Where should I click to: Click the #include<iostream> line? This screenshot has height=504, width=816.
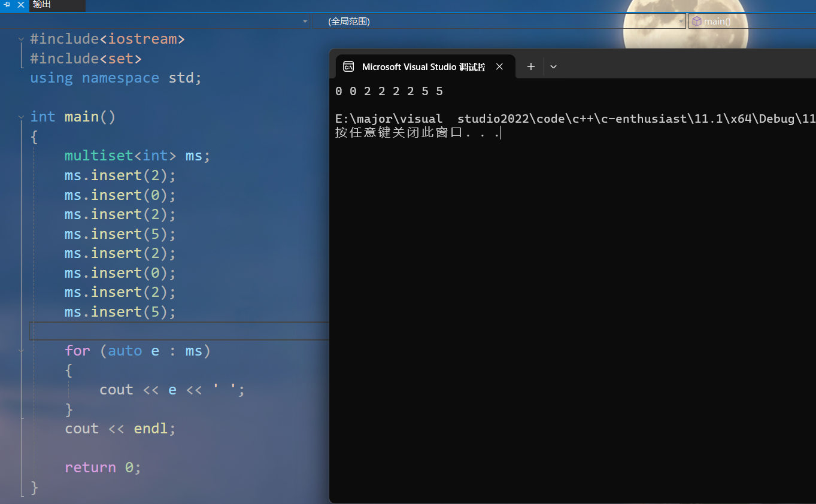click(x=108, y=39)
